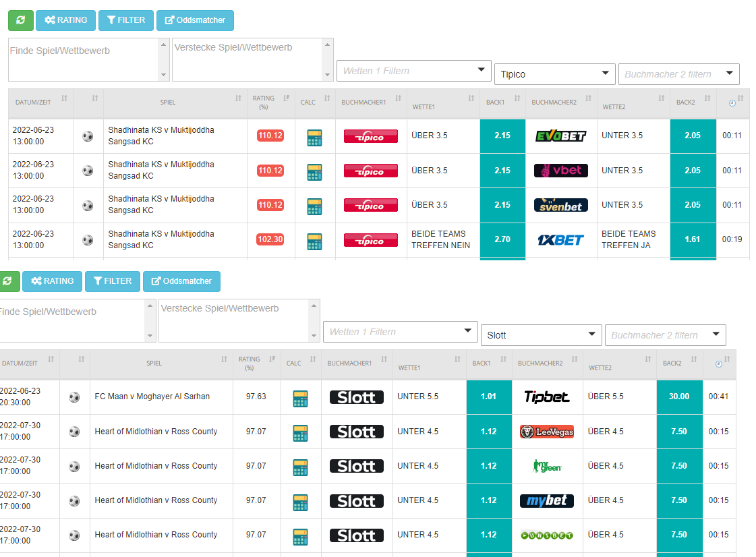The height and width of the screenshot is (557, 756).
Task: Click the 7.50 back odds in LeoVegas row
Action: coord(679,432)
